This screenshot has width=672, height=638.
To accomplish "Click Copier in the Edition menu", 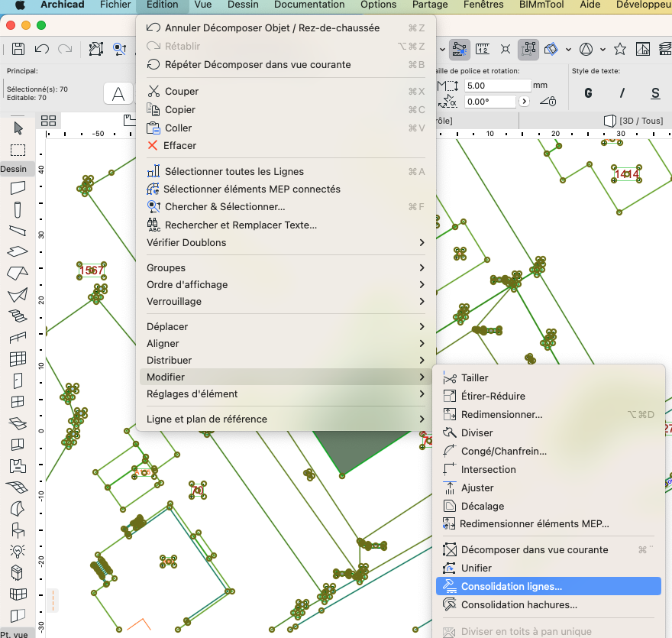I will click(286, 109).
